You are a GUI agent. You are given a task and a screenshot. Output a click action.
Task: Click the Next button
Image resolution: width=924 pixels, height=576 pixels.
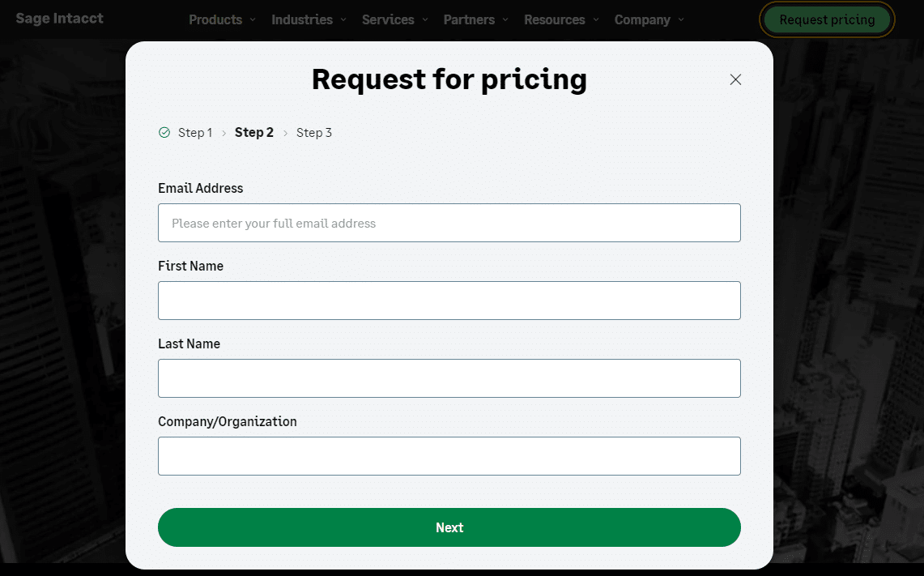449,527
